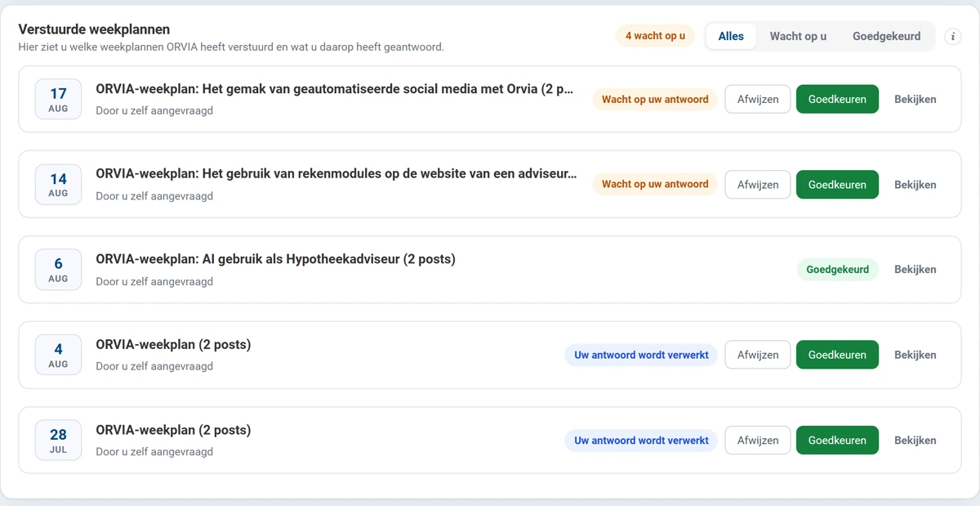This screenshot has width=980, height=506.
Task: Select the 17 AUG date tile
Action: [58, 99]
